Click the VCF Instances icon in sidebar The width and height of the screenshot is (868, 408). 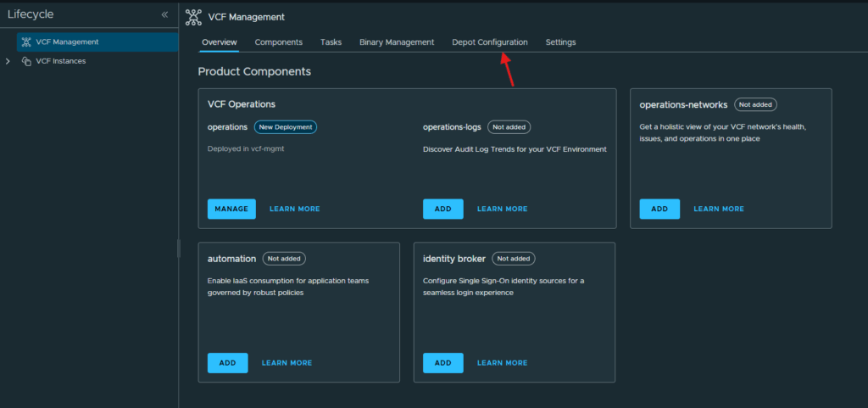click(26, 61)
